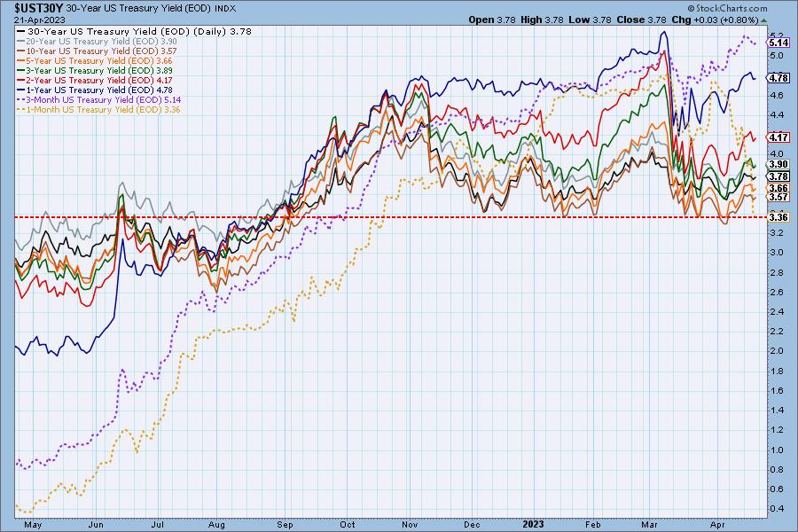Viewport: 798px width, 532px height.
Task: Click the Chg +0.03 (+0.80%) value
Action: pos(715,20)
